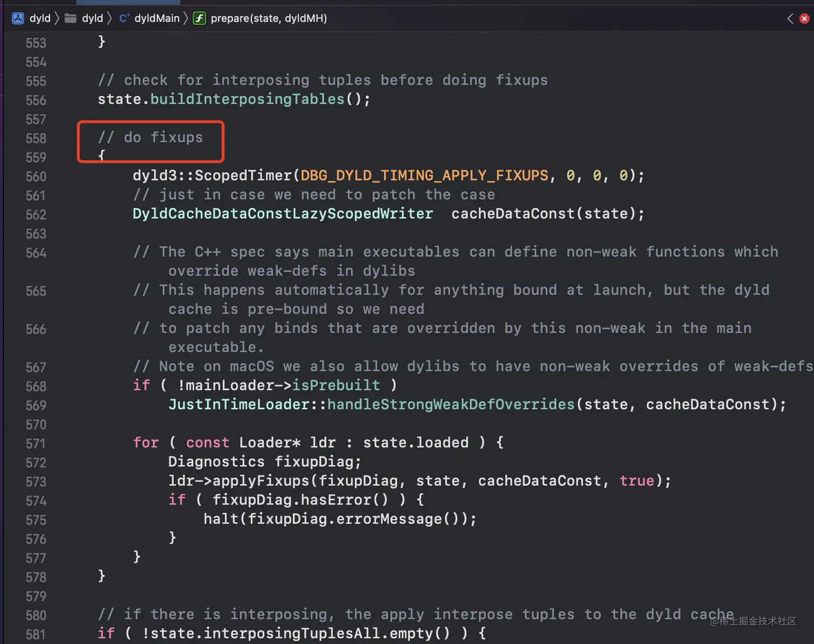Click DyldCacheDataConstLazyScopedWriter type name
The width and height of the screenshot is (814, 644).
283,214
